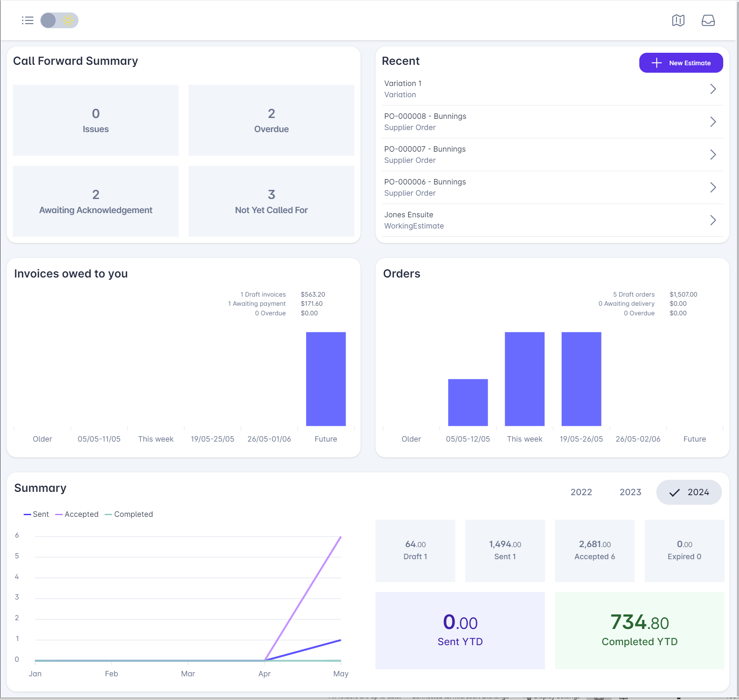This screenshot has width=739, height=700.
Task: Open PO-000008 - Bunnings supplier order
Action: 552,122
